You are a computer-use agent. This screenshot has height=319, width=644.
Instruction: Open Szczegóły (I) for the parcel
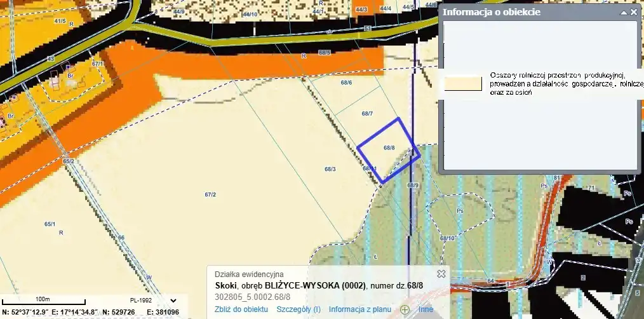pyautogui.click(x=298, y=309)
